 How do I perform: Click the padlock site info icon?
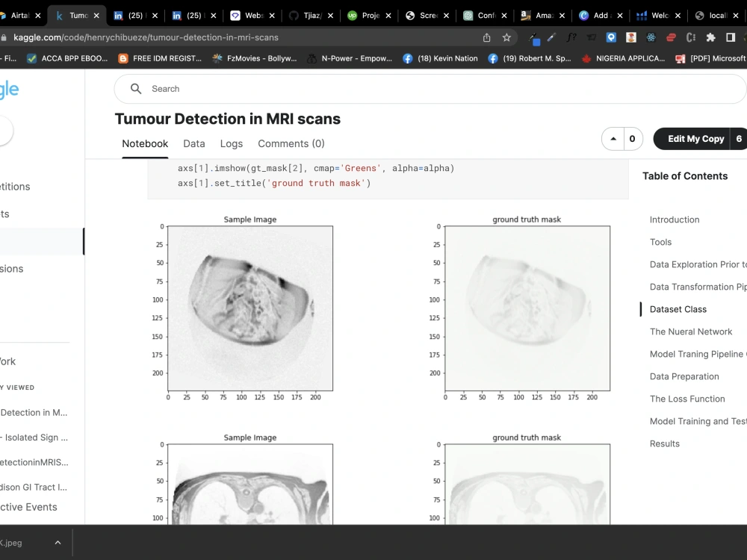pyautogui.click(x=4, y=37)
